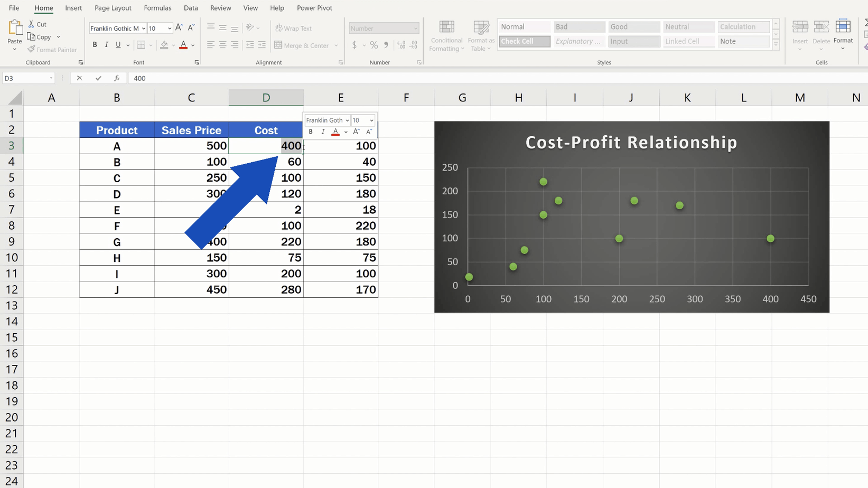868x488 pixels.
Task: Confirm entry with formula bar checkmark
Action: pyautogui.click(x=98, y=78)
